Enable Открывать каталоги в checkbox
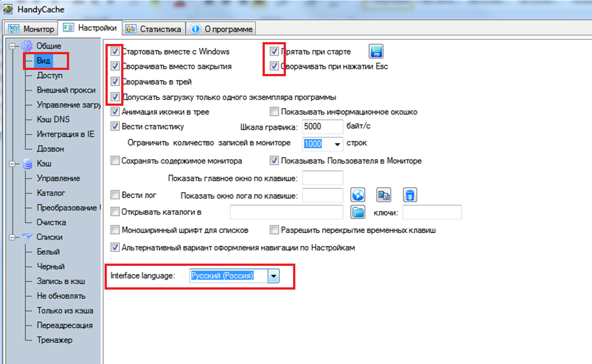 tap(115, 212)
